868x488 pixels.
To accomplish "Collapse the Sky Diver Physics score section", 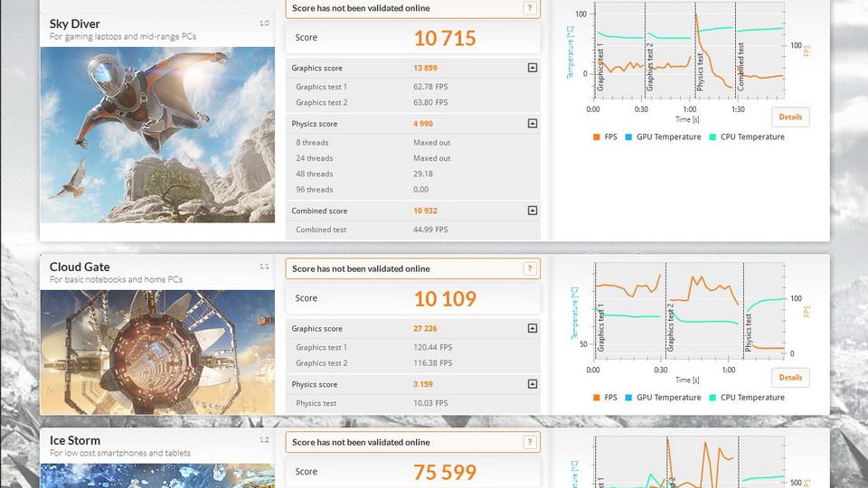I will [x=533, y=124].
